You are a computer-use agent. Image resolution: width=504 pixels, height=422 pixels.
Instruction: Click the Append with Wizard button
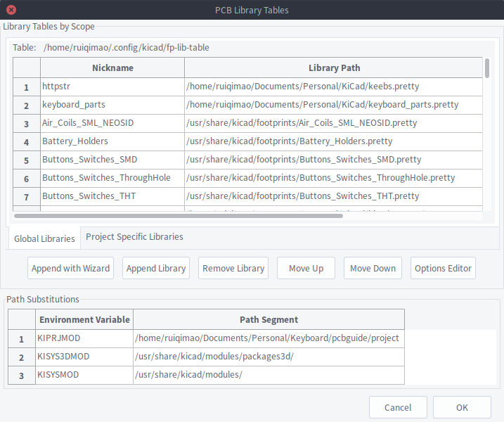pyautogui.click(x=71, y=268)
